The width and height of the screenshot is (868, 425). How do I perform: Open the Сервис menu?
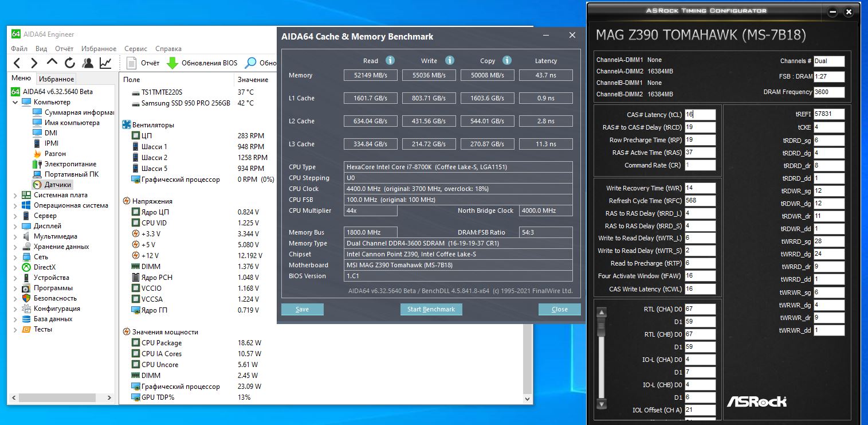coord(136,49)
